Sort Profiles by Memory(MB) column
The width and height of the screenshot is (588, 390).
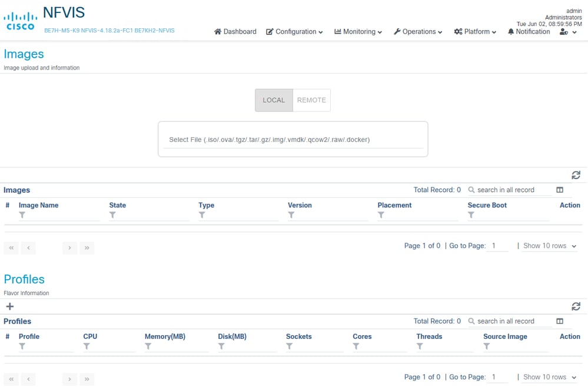coord(165,337)
